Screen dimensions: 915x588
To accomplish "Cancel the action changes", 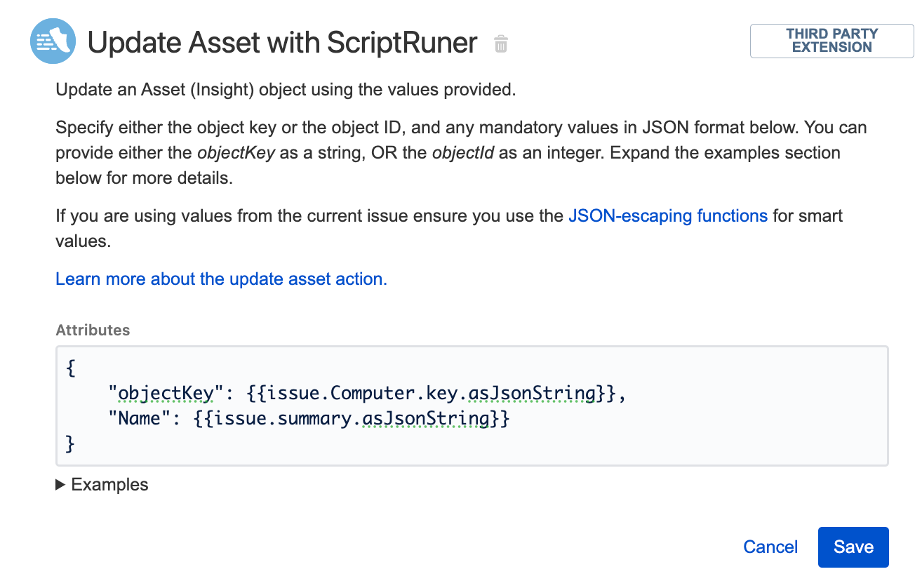I will (770, 547).
